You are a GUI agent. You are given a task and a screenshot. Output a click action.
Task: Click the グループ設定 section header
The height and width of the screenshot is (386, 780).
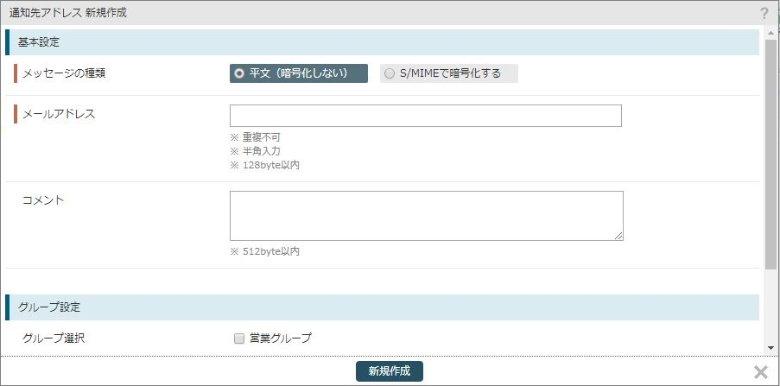pyautogui.click(x=382, y=307)
